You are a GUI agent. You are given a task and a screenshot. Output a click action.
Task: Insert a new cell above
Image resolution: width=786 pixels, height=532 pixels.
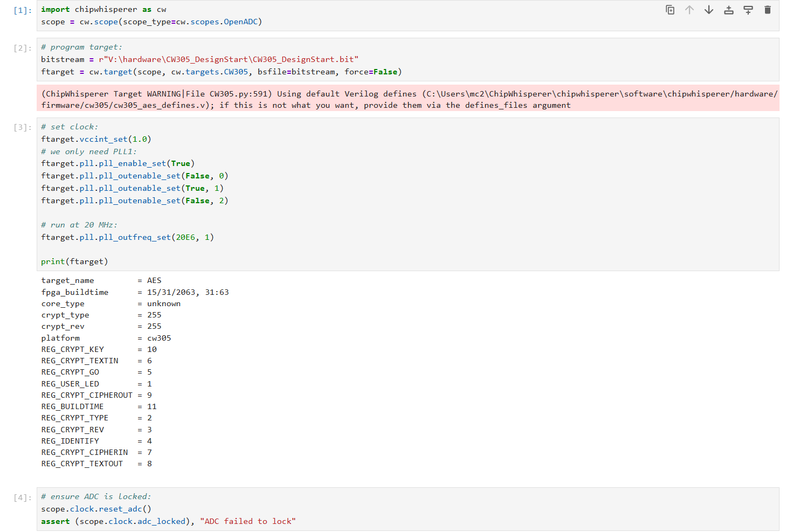coord(728,10)
